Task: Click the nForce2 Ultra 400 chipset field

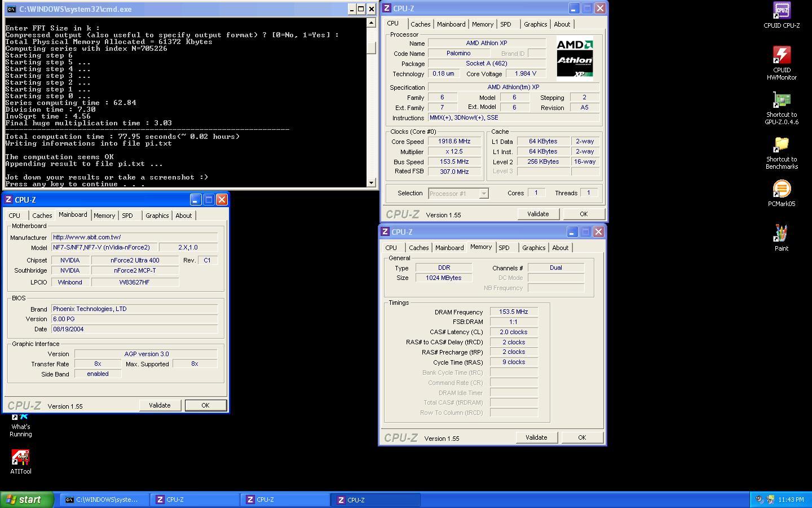Action: pos(135,260)
